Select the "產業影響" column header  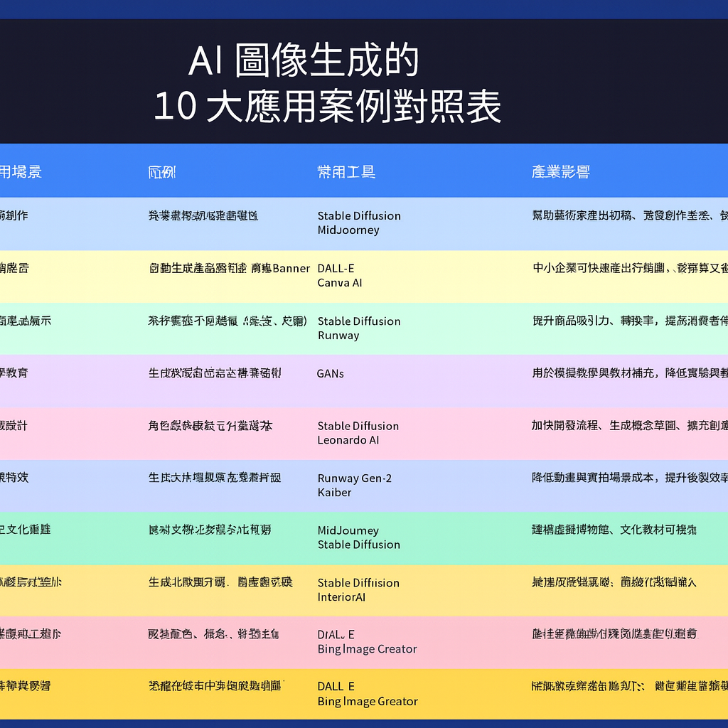coord(561,172)
